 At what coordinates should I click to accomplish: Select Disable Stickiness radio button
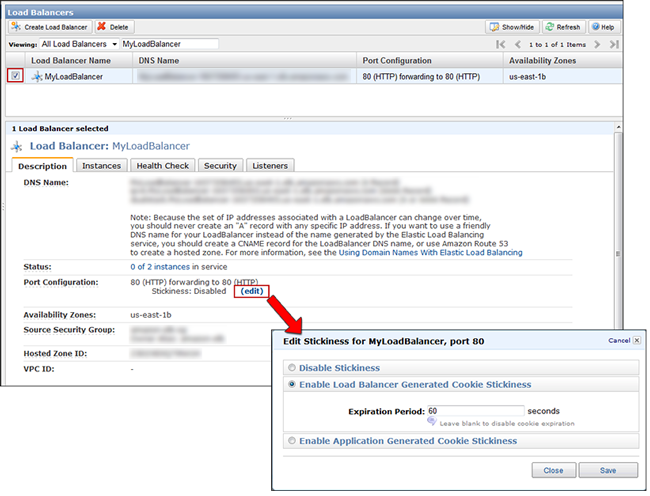point(292,368)
